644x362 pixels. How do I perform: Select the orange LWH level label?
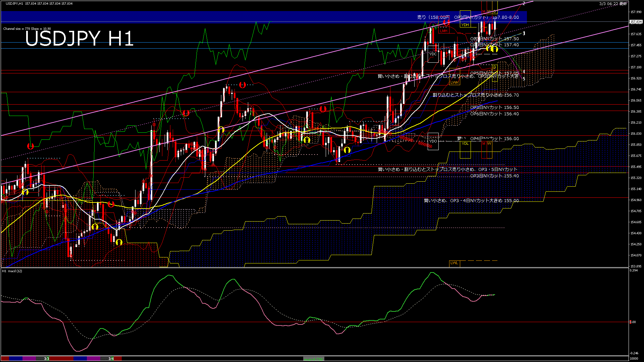click(x=454, y=82)
